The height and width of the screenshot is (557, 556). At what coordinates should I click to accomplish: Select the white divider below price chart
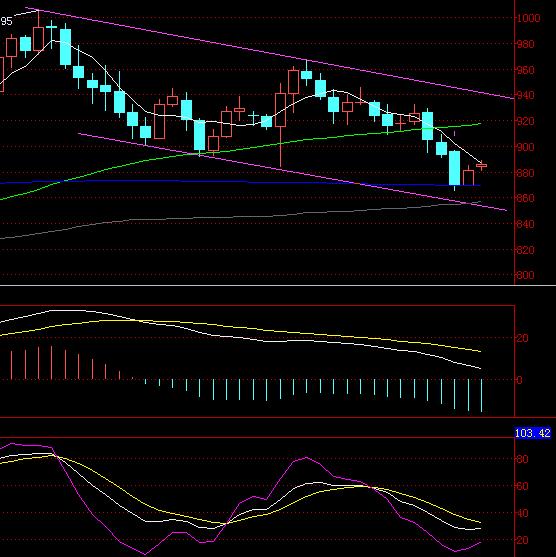278,285
